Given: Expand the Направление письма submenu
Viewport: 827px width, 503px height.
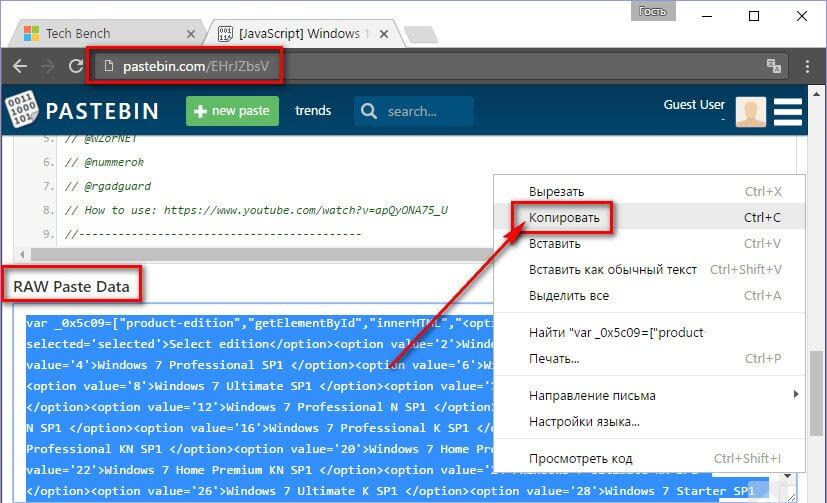Looking at the screenshot, I should point(649,395).
